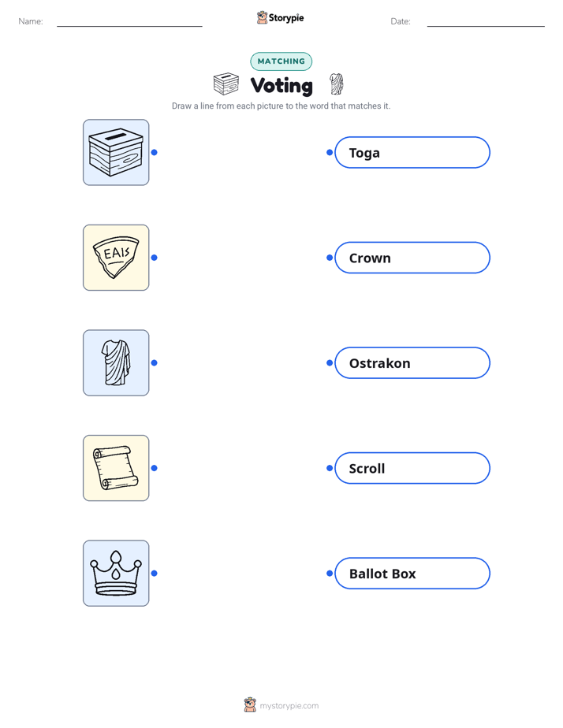563x728 pixels.
Task: Click the blue dot next to crown picture
Action: [155, 574]
